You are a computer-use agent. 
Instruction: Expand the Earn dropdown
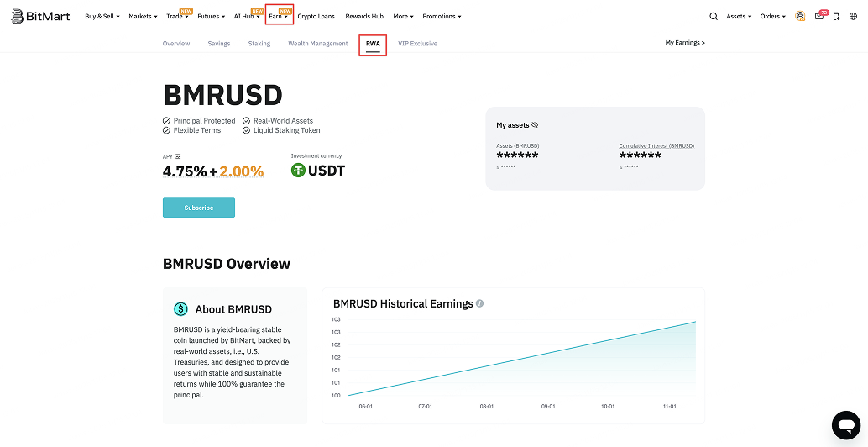(278, 17)
